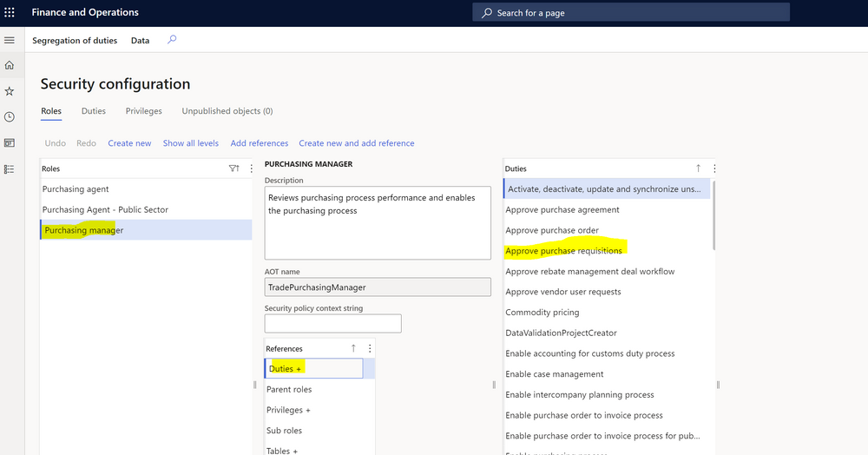Select Purchasing Agent - Public Sector role
The height and width of the screenshot is (455, 868).
(x=146, y=210)
